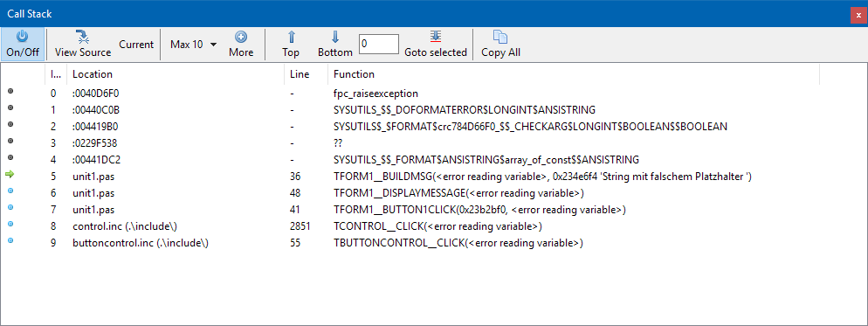The width and height of the screenshot is (868, 326).
Task: Click breakpoint dot icon of frame 0
Action: pos(10,91)
